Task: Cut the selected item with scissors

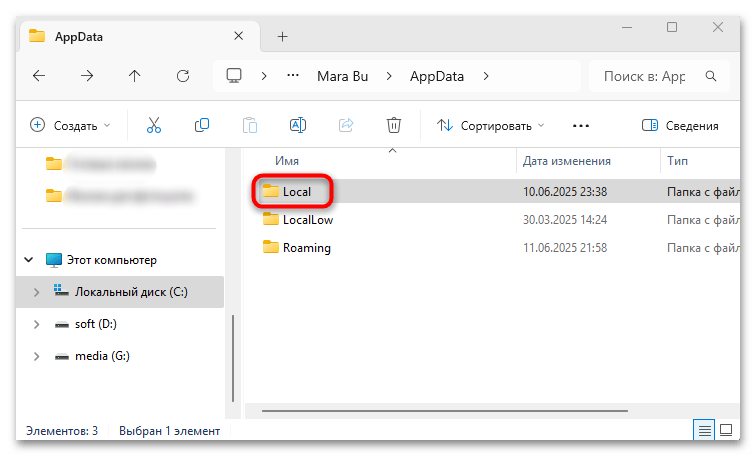Action: [154, 125]
